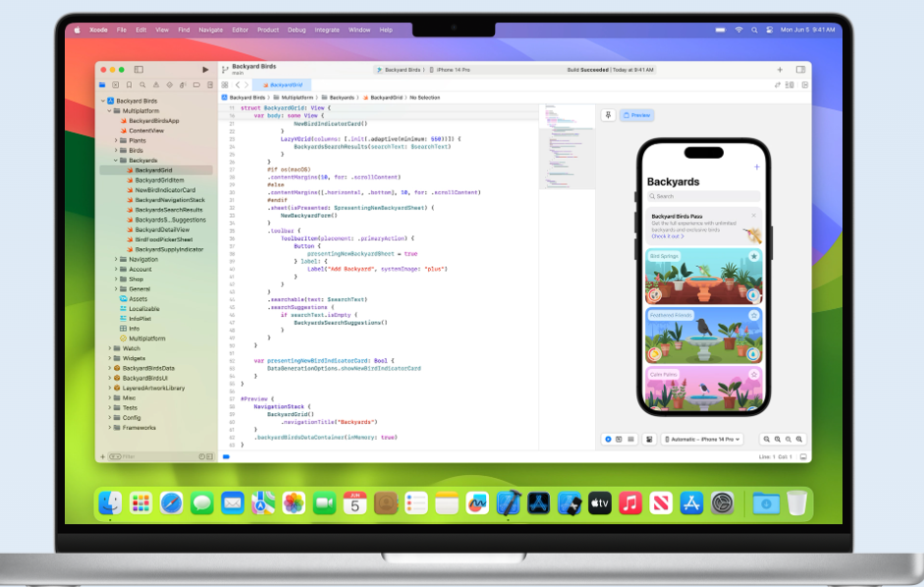Open the Editor menu
The image size is (924, 587).
(x=240, y=30)
